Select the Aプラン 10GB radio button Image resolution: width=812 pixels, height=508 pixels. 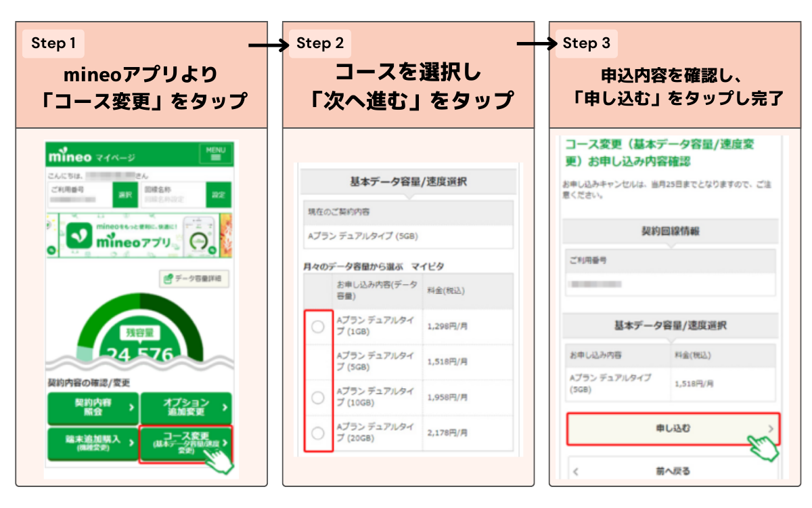click(x=317, y=398)
